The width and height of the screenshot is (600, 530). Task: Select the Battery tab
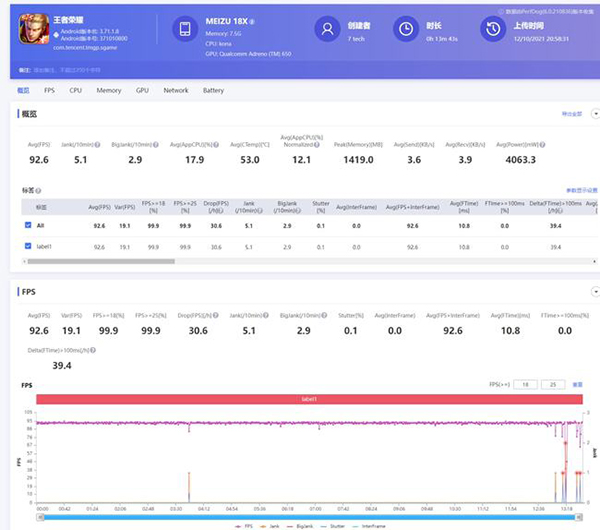pyautogui.click(x=213, y=90)
